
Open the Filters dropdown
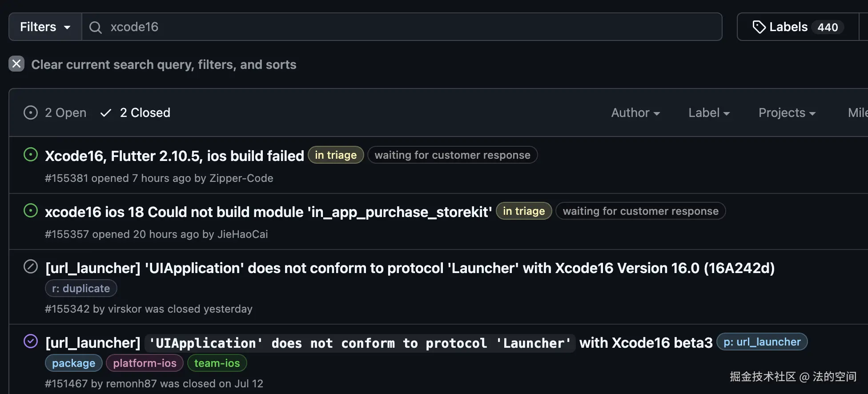[x=45, y=27]
